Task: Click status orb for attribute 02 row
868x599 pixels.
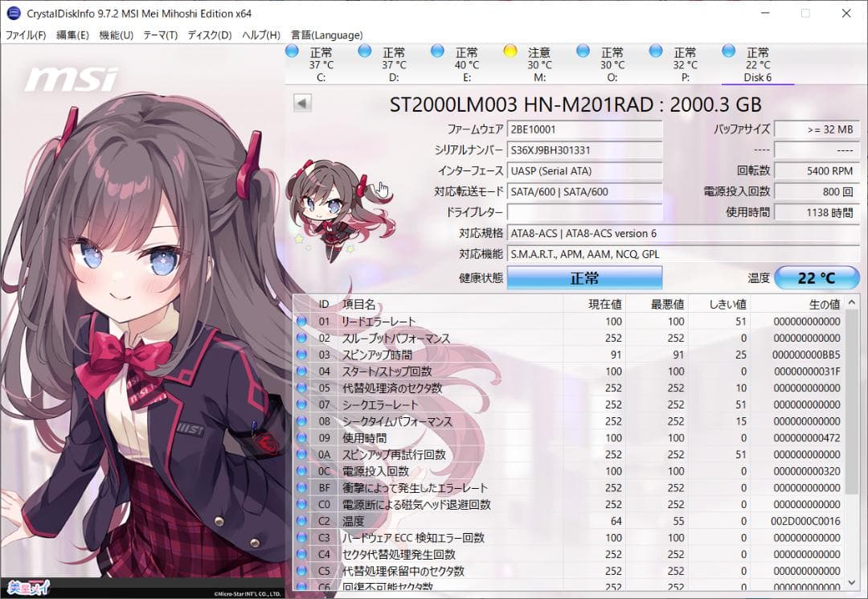Action: [301, 338]
